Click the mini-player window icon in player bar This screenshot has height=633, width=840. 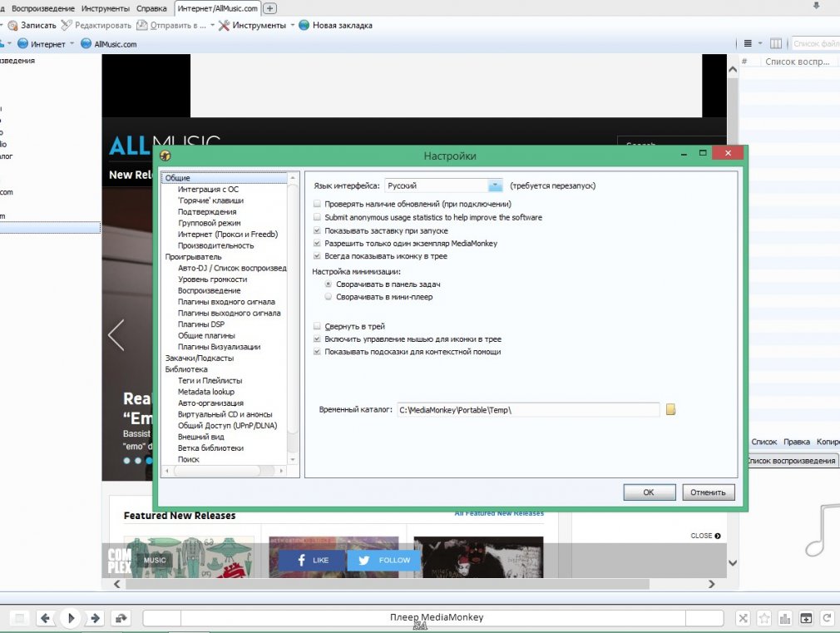(806, 619)
